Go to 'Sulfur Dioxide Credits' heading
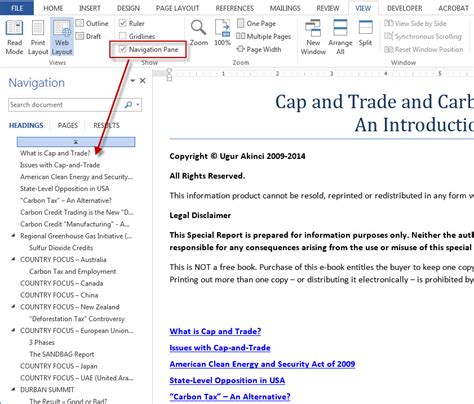Image resolution: width=474 pixels, height=404 pixels. click(61, 248)
